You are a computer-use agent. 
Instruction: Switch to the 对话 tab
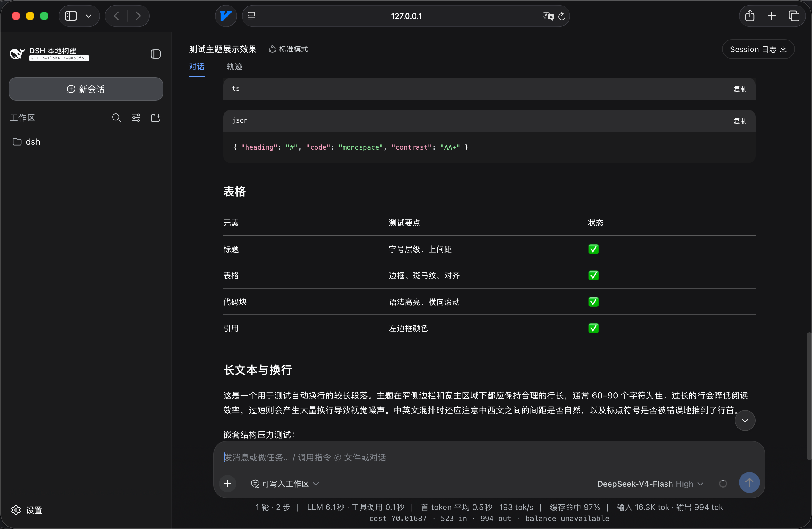(x=197, y=67)
